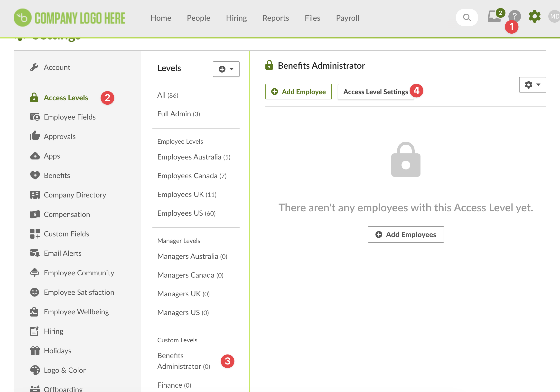Expand the add-level plus dropdown
The width and height of the screenshot is (560, 392).
(x=226, y=69)
